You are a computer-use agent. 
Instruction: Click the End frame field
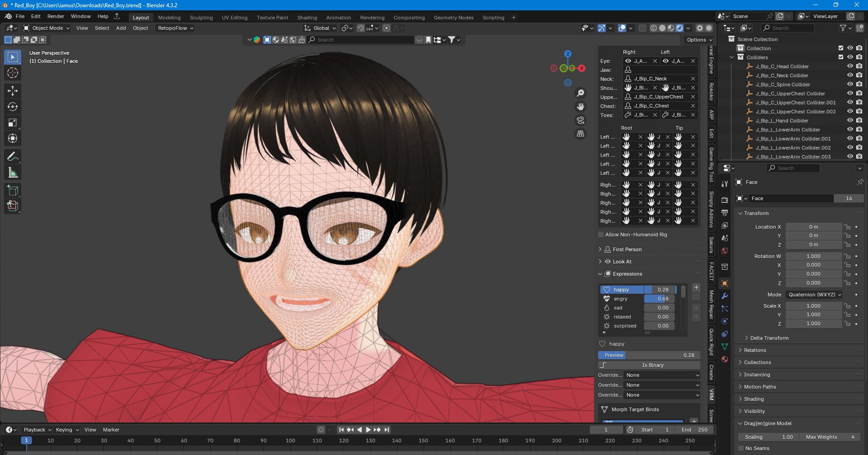pyautogui.click(x=694, y=430)
